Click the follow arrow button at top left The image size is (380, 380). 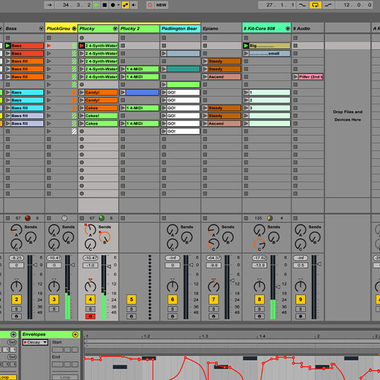tap(49, 5)
